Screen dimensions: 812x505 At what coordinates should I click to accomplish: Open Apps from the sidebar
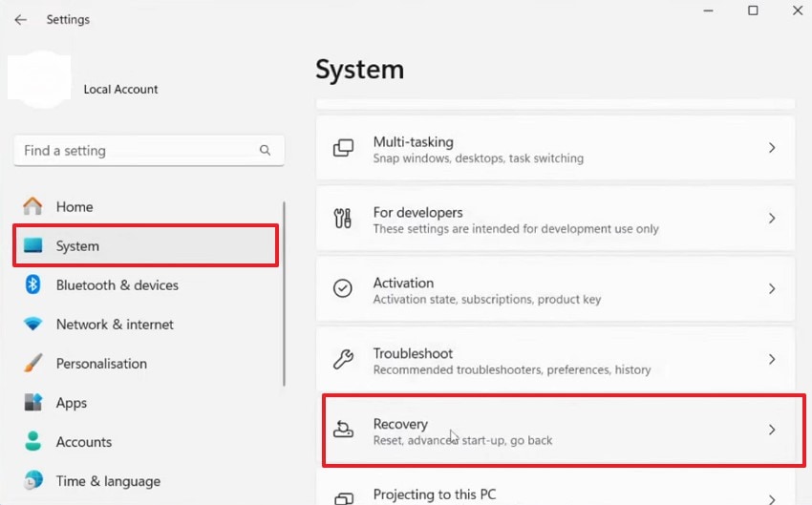(x=72, y=403)
